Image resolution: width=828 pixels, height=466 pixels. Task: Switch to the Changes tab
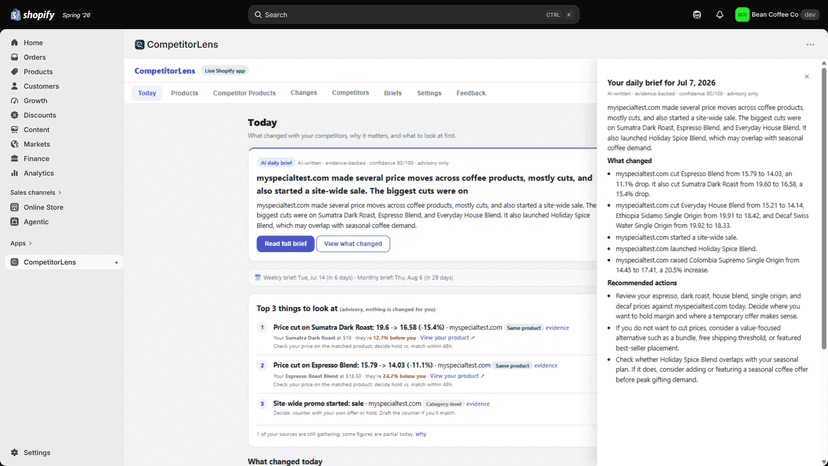pyautogui.click(x=304, y=92)
